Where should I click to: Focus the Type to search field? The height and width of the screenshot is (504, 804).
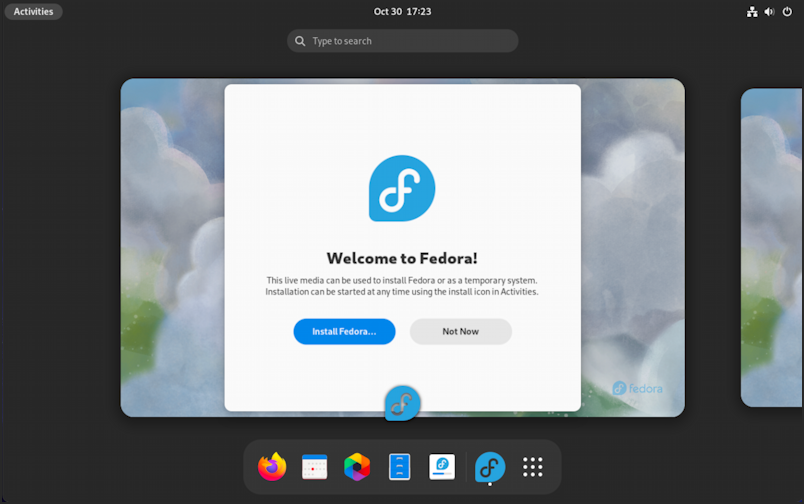(x=403, y=41)
